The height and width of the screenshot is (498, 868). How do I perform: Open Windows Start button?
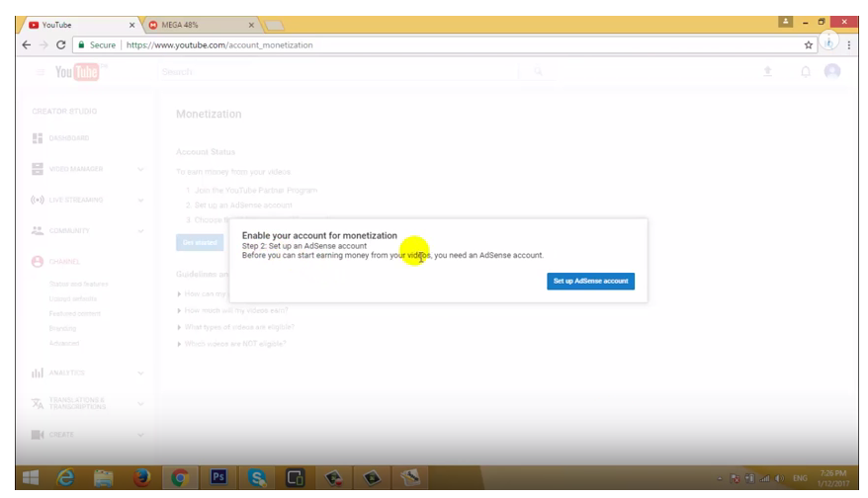31,477
